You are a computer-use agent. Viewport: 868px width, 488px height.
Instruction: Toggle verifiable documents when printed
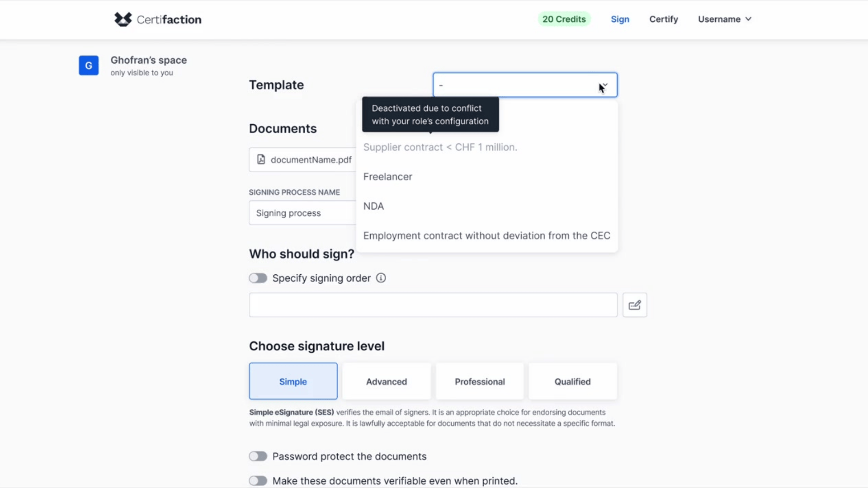[x=258, y=481]
